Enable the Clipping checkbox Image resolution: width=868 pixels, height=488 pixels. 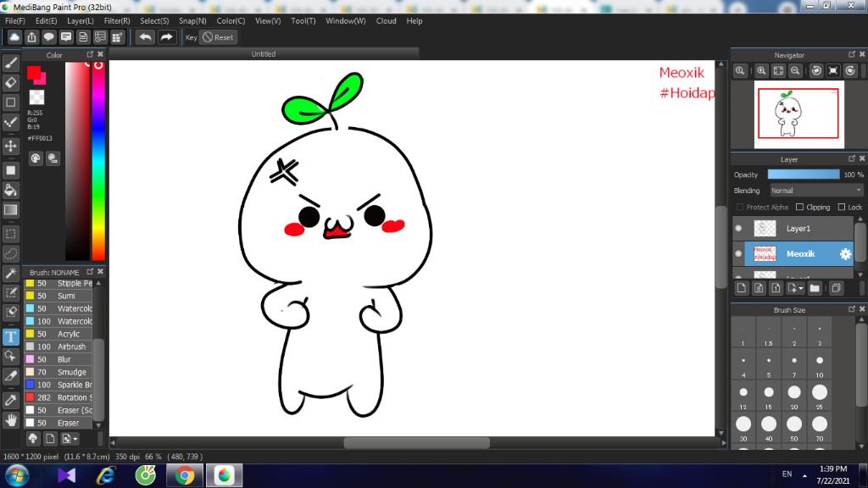tap(799, 207)
